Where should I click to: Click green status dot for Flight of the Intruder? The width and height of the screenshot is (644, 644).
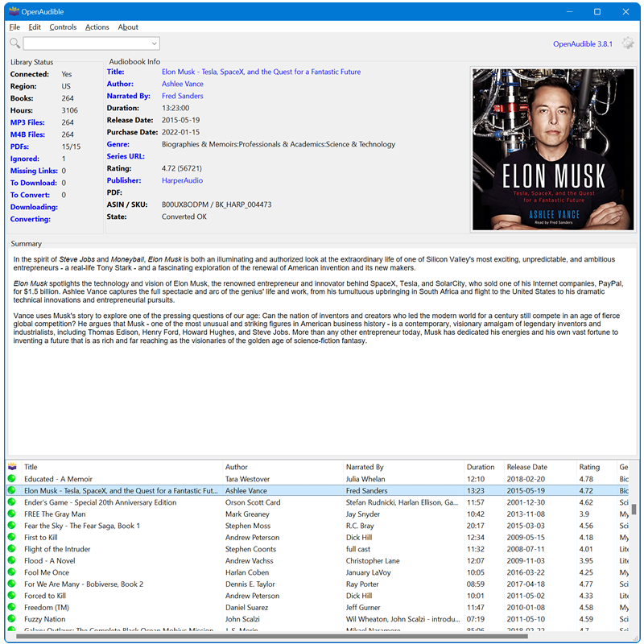[x=11, y=549]
